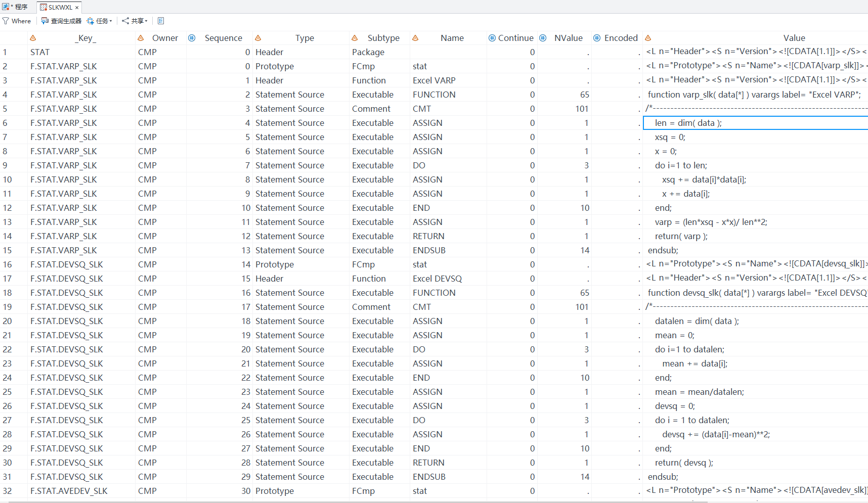Click the character-type icon beside Value header
868x503 pixels.
(648, 38)
